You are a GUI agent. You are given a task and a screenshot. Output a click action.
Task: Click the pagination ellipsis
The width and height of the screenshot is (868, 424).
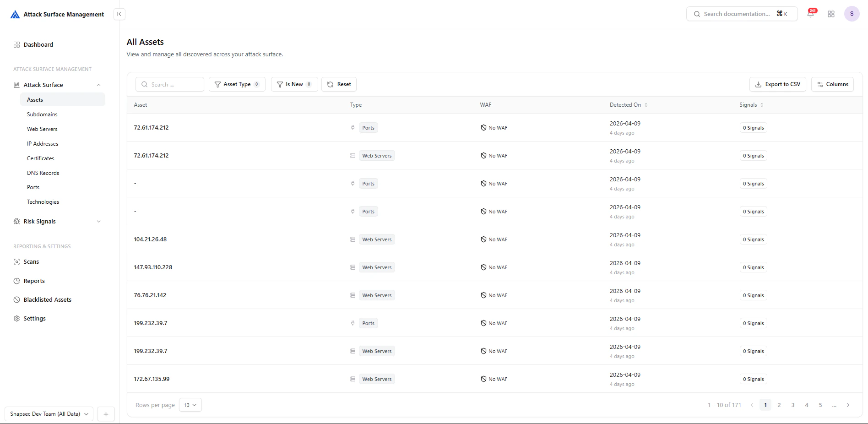point(834,405)
